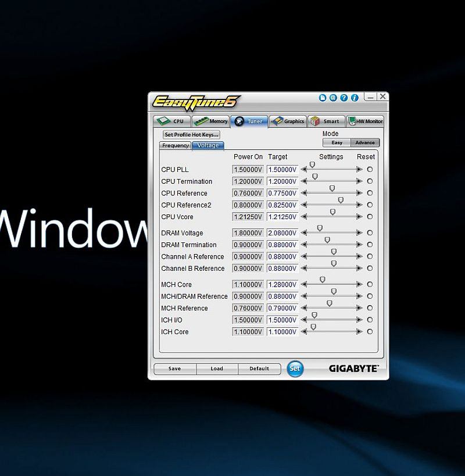465x476 pixels.
Task: Click the DRAM Termination slider handle
Action: click(x=327, y=240)
